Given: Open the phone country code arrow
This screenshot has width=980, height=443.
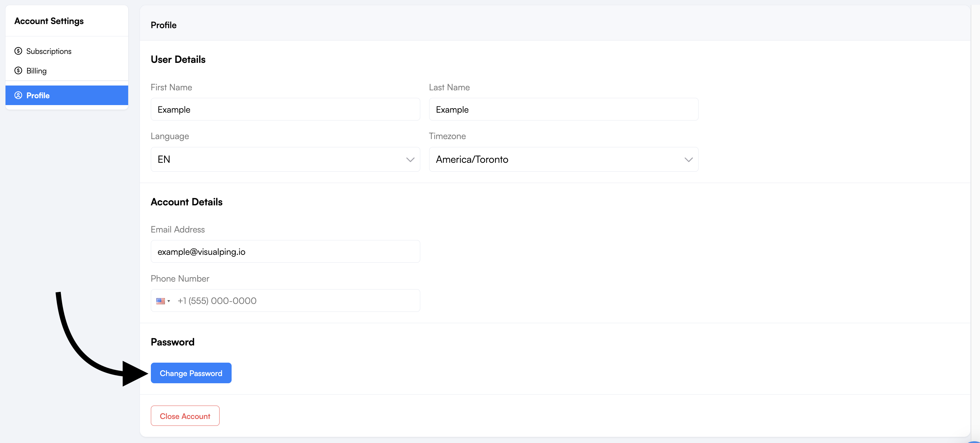Looking at the screenshot, I should pyautogui.click(x=168, y=301).
